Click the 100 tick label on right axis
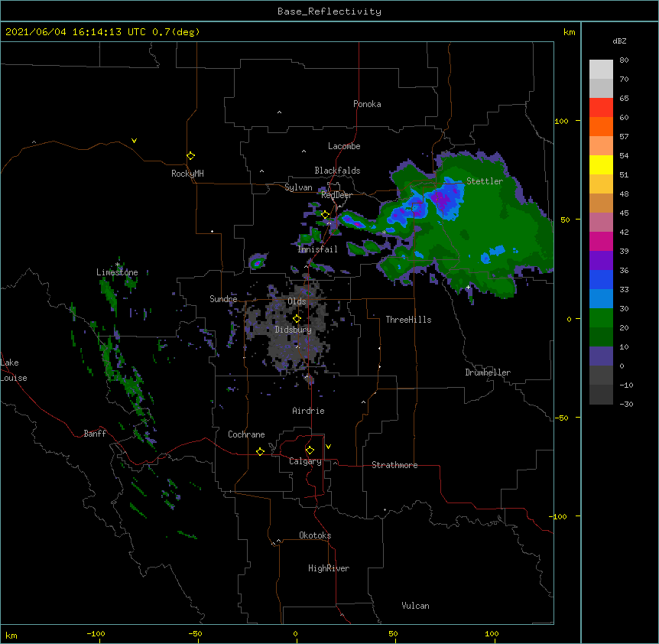This screenshot has height=644, width=659. click(561, 121)
